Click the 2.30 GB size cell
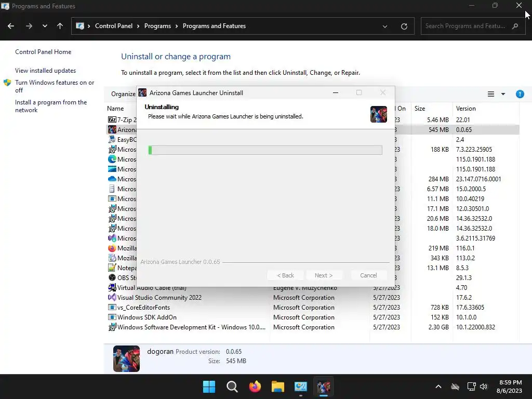532x399 pixels. (437, 327)
